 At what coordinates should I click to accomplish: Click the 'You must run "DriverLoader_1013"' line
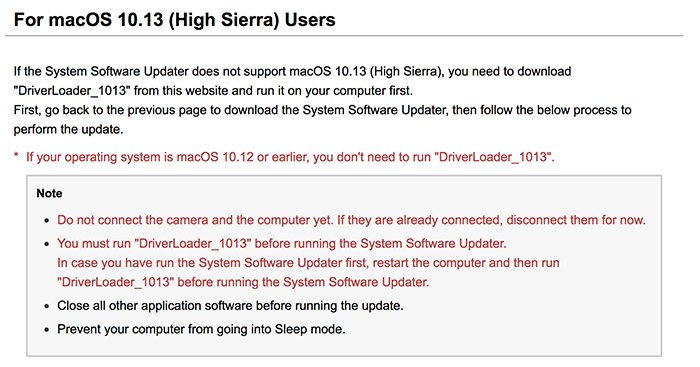click(282, 243)
